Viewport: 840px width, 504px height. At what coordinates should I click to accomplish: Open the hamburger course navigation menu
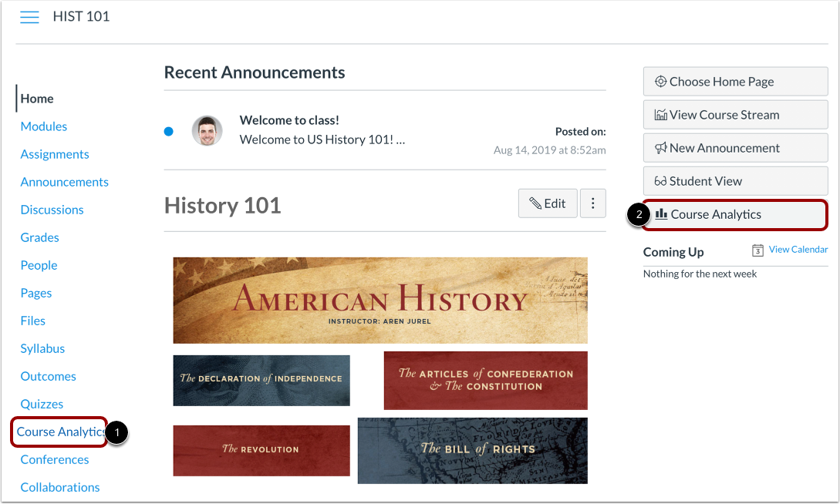click(29, 17)
